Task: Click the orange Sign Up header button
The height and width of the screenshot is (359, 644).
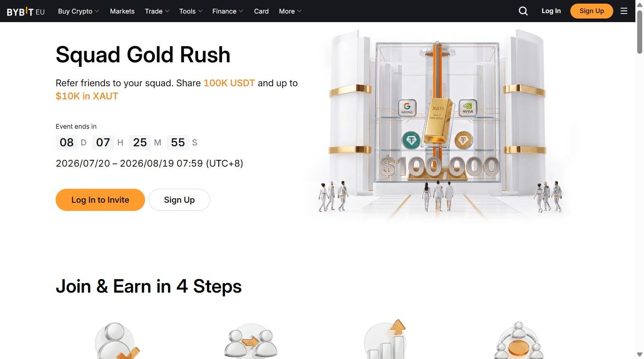Action: click(592, 11)
